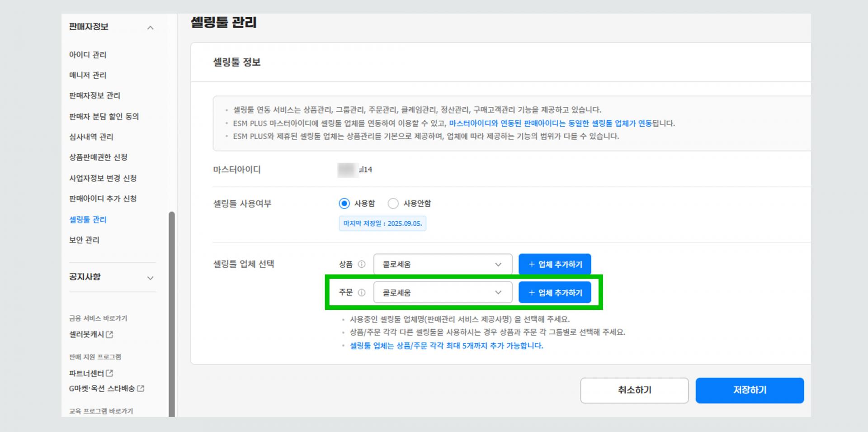
Task: Open the G마켓·옥션 스타배송 link
Action: click(x=102, y=388)
